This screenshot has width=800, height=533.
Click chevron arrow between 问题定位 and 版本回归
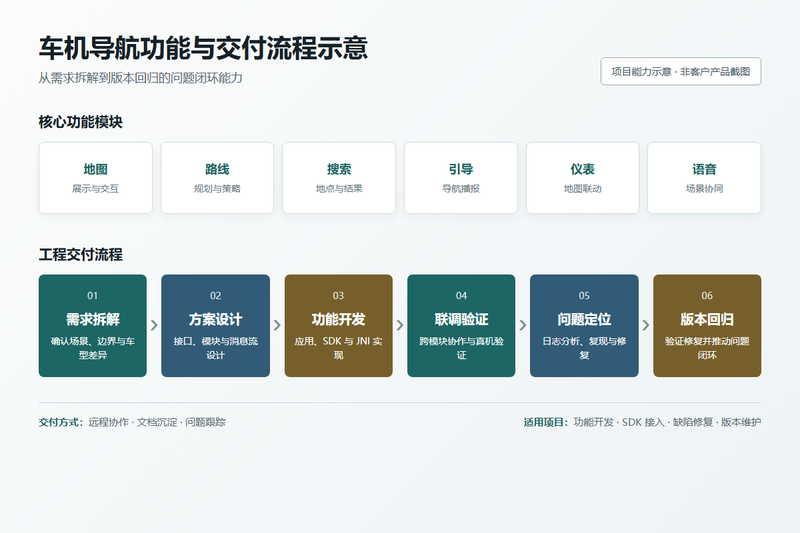646,325
